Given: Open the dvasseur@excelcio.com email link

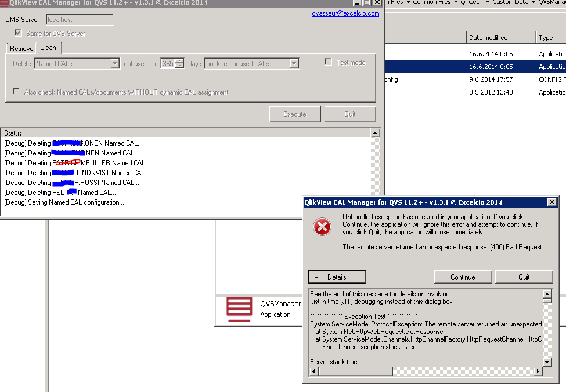Looking at the screenshot, I should 345,13.
